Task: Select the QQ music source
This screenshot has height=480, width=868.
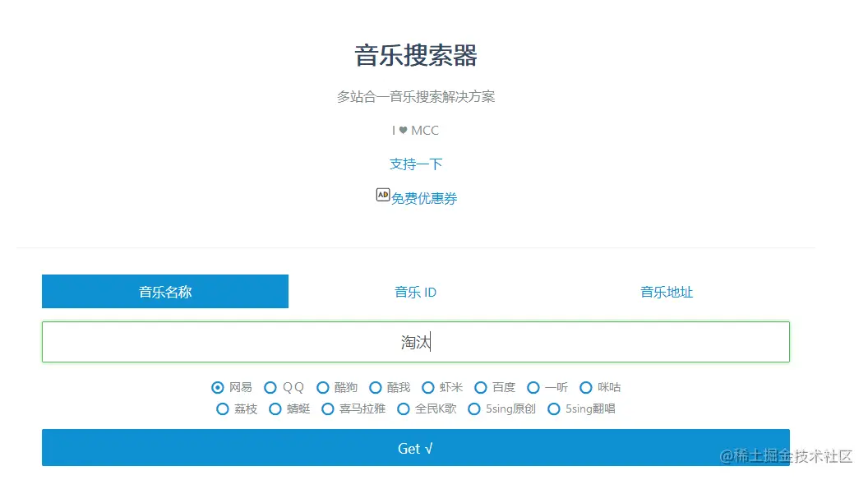Action: (x=270, y=387)
